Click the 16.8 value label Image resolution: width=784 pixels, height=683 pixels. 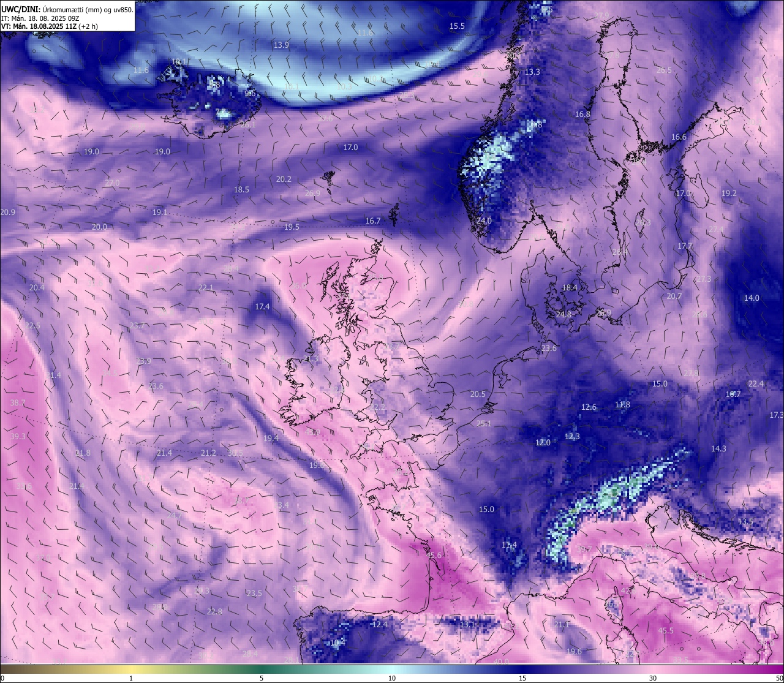click(x=582, y=115)
